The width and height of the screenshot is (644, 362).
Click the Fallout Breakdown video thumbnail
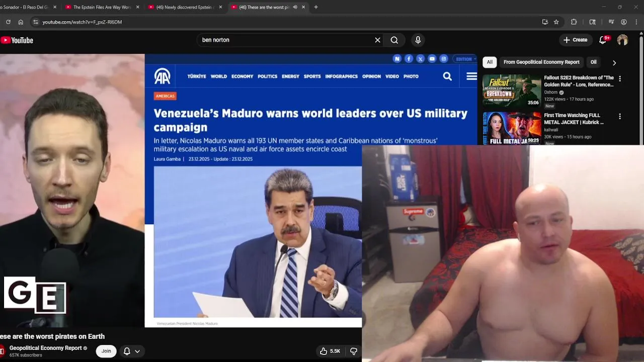[x=512, y=90]
